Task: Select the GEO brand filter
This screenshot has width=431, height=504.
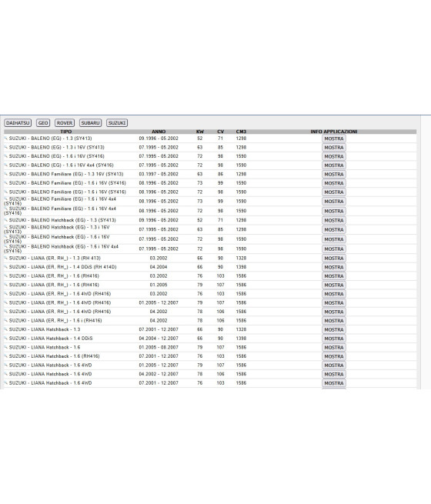Action: pos(43,123)
